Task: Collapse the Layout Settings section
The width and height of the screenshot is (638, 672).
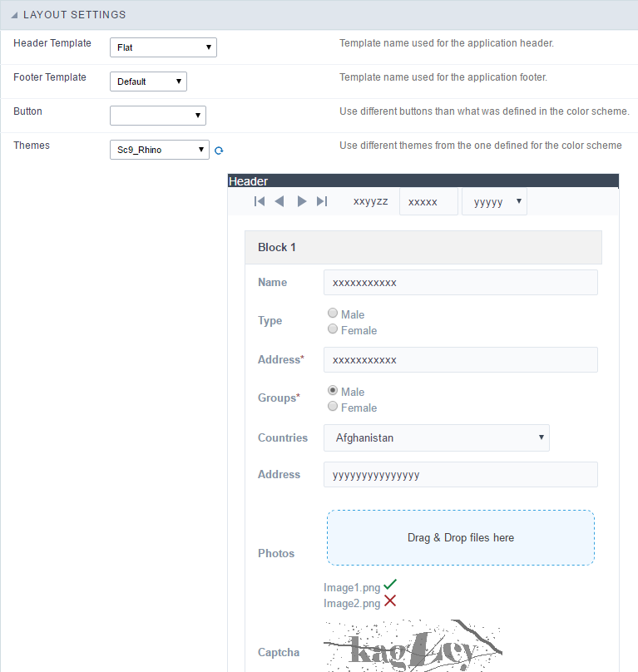Action: pyautogui.click(x=14, y=15)
